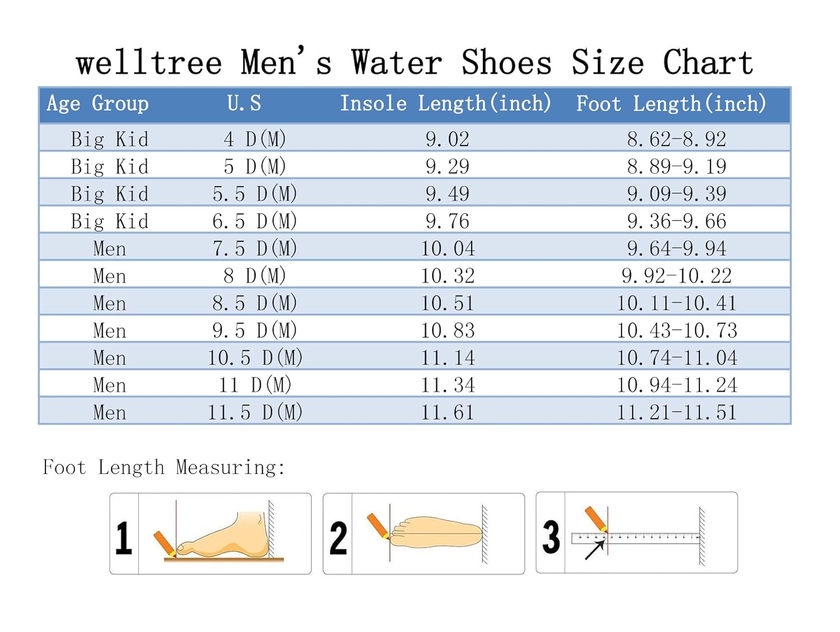This screenshot has height=632, width=840.
Task: Click insole length value 10.04
Action: (x=447, y=248)
